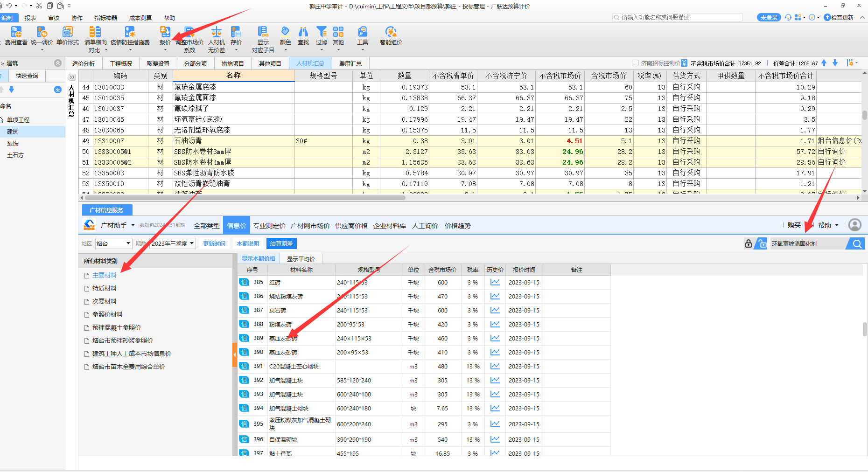Viewport: 868px width, 472px height.
Task: Click the closed padlock icon
Action: coord(749,243)
